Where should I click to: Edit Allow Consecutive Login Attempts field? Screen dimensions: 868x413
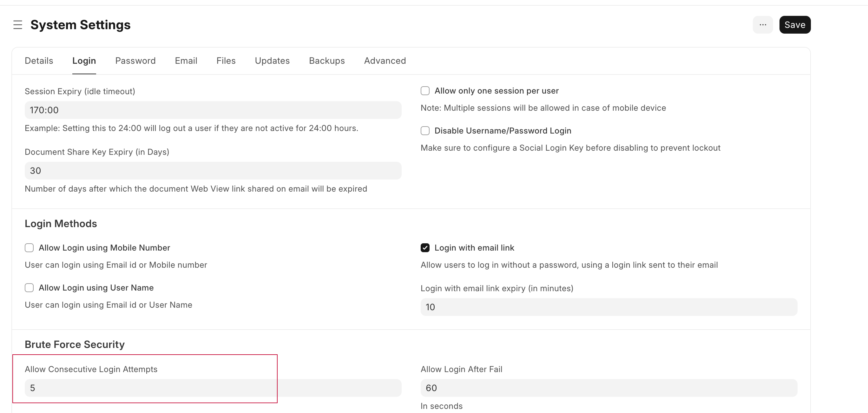tap(213, 388)
